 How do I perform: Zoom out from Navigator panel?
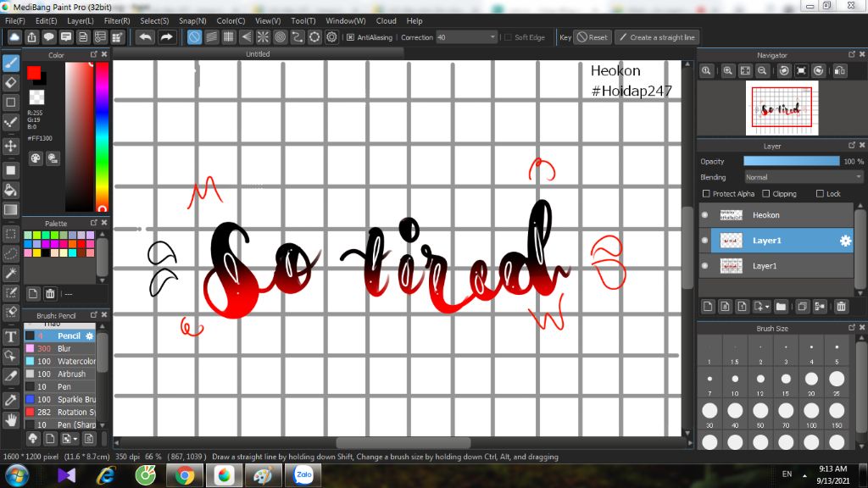coord(762,71)
